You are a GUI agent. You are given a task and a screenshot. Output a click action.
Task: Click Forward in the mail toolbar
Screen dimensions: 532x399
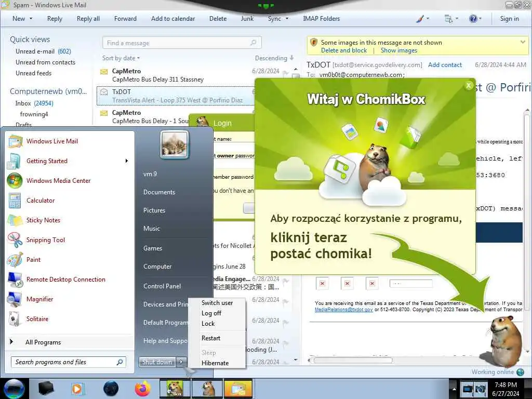[125, 19]
